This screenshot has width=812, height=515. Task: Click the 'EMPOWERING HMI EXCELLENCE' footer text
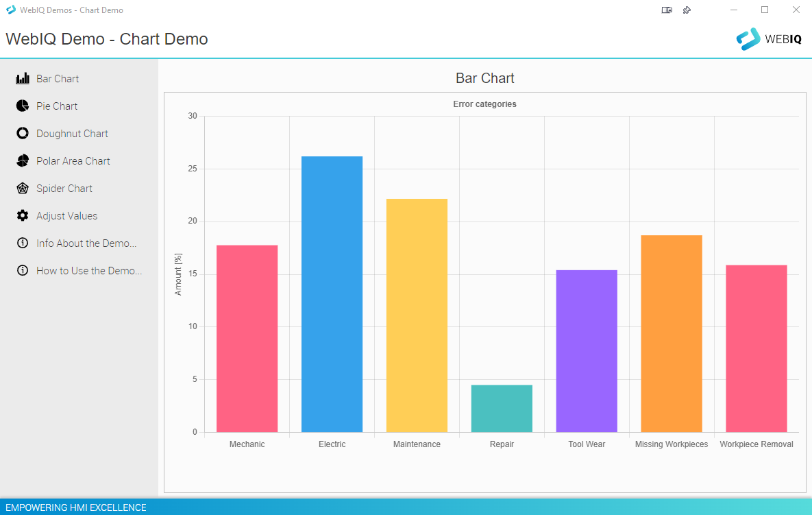(76, 507)
